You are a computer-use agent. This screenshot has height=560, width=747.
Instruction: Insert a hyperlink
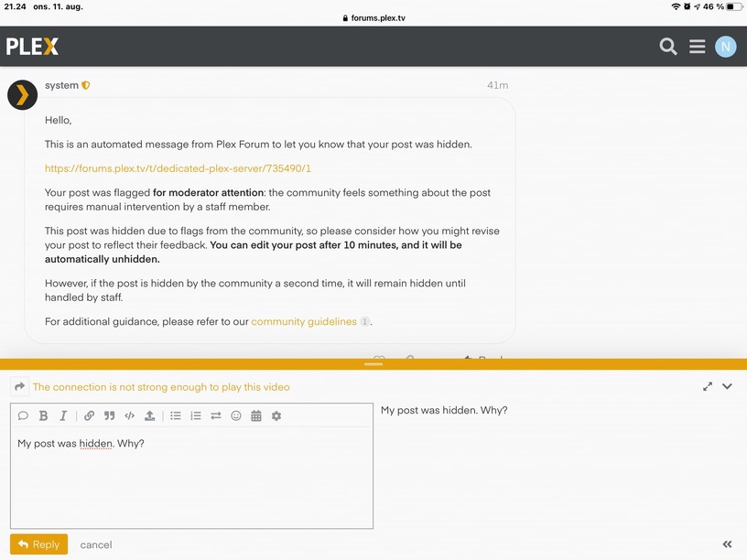click(89, 415)
